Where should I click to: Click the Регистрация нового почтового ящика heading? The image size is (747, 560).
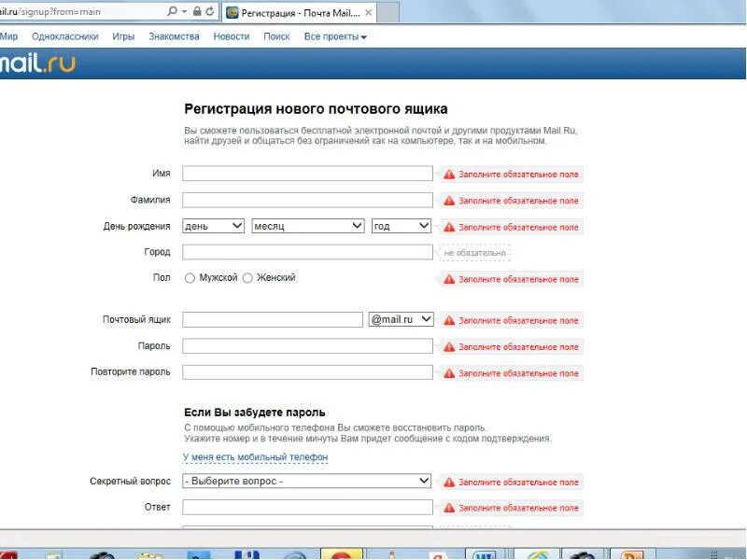pyautogui.click(x=316, y=109)
